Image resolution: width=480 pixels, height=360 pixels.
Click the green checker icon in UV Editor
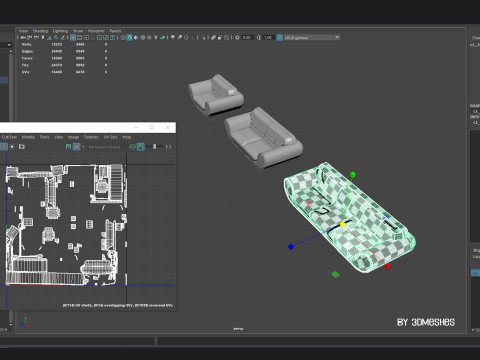[68, 147]
